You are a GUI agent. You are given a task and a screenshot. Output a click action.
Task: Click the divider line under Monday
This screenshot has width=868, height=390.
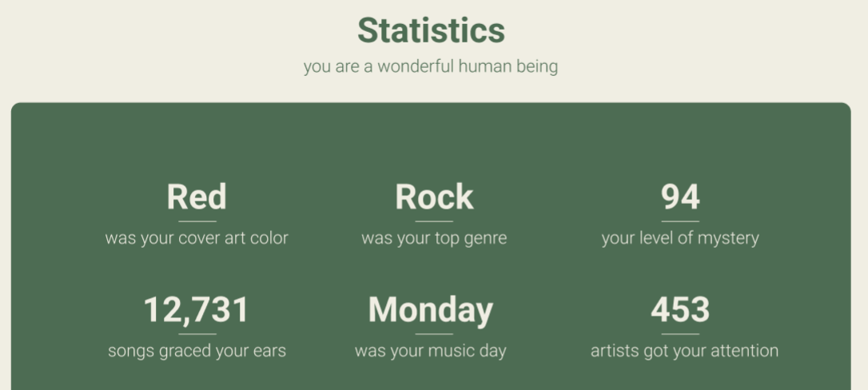pyautogui.click(x=434, y=334)
